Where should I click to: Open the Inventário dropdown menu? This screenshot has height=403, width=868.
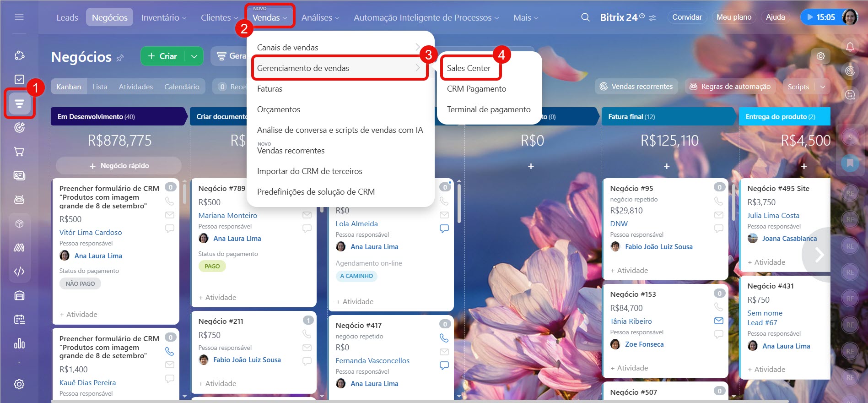pos(163,17)
